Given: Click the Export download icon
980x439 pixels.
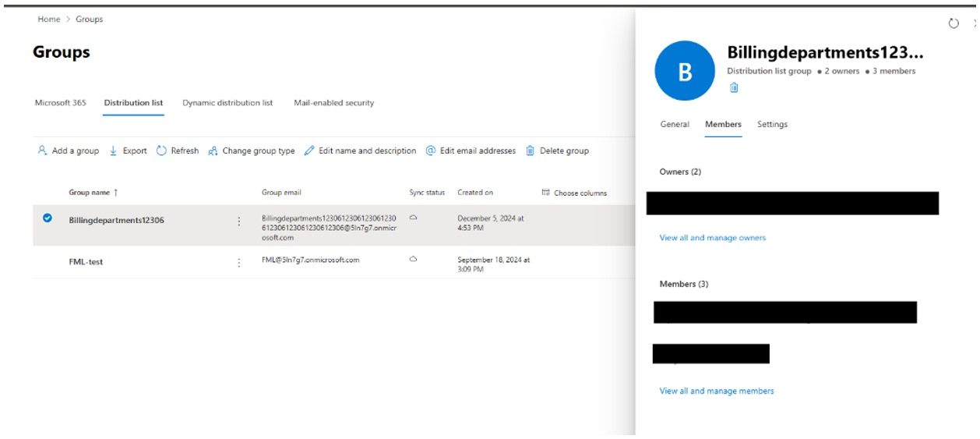Looking at the screenshot, I should pyautogui.click(x=114, y=151).
